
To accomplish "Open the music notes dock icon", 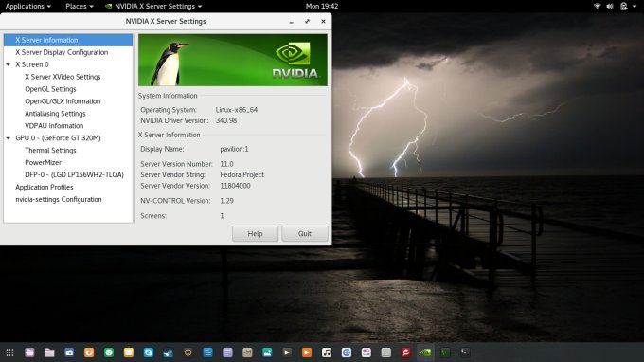I will [327, 353].
